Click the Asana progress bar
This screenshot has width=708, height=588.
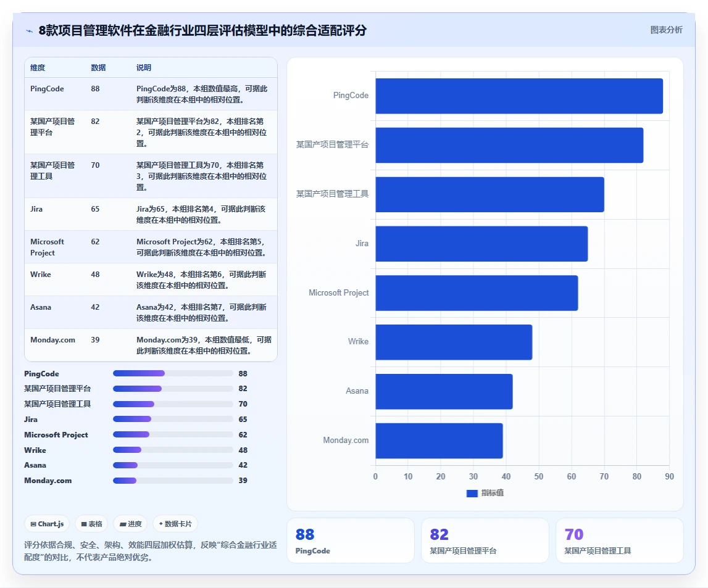[173, 465]
